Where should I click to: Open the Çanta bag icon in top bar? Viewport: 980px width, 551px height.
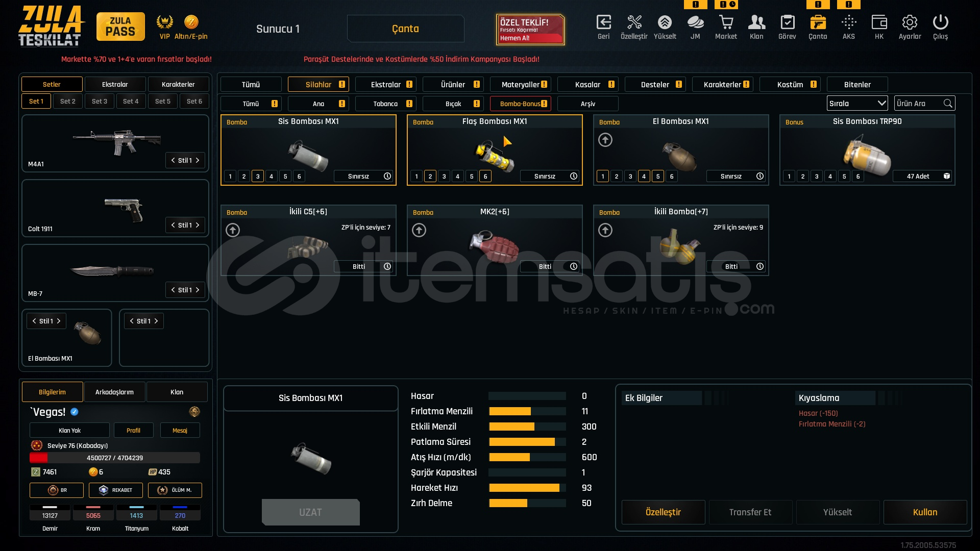click(x=818, y=22)
